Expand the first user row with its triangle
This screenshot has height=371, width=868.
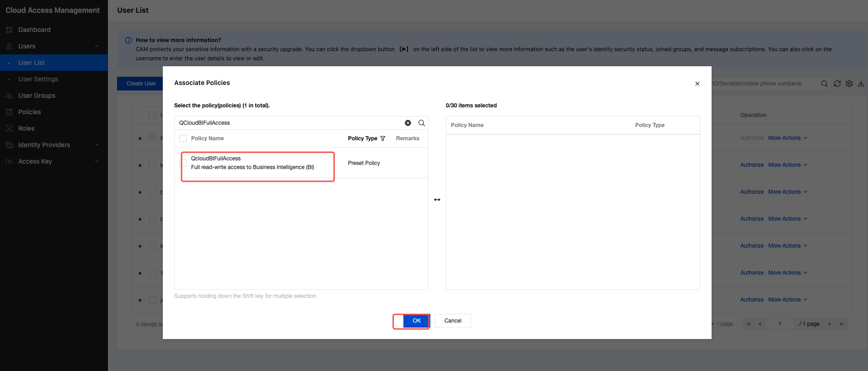coord(140,138)
